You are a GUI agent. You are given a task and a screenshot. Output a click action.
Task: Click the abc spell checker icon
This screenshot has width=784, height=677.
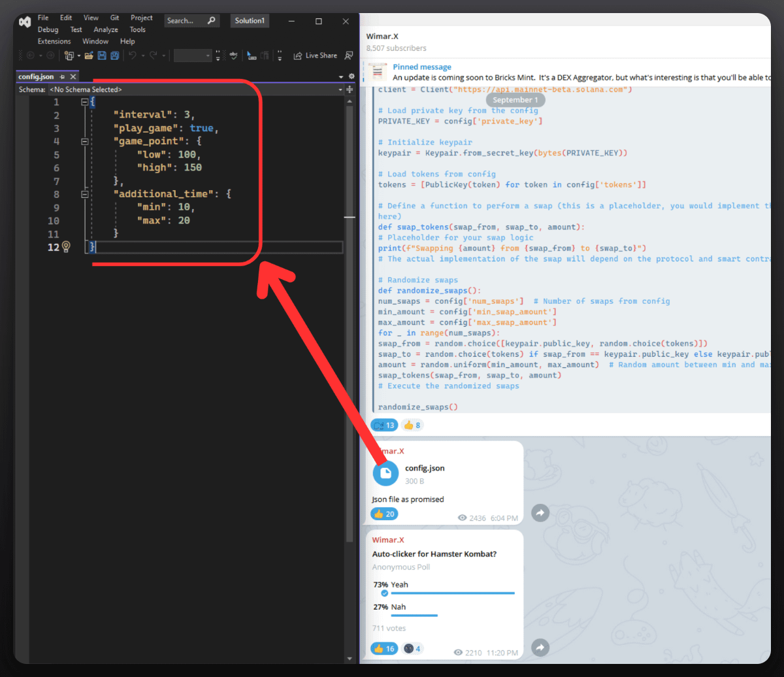pyautogui.click(x=233, y=55)
